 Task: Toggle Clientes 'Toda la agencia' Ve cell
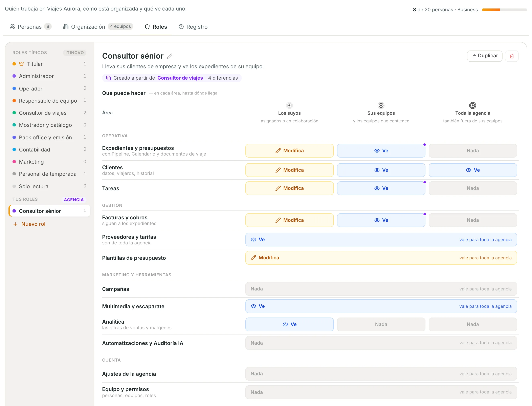tap(473, 170)
